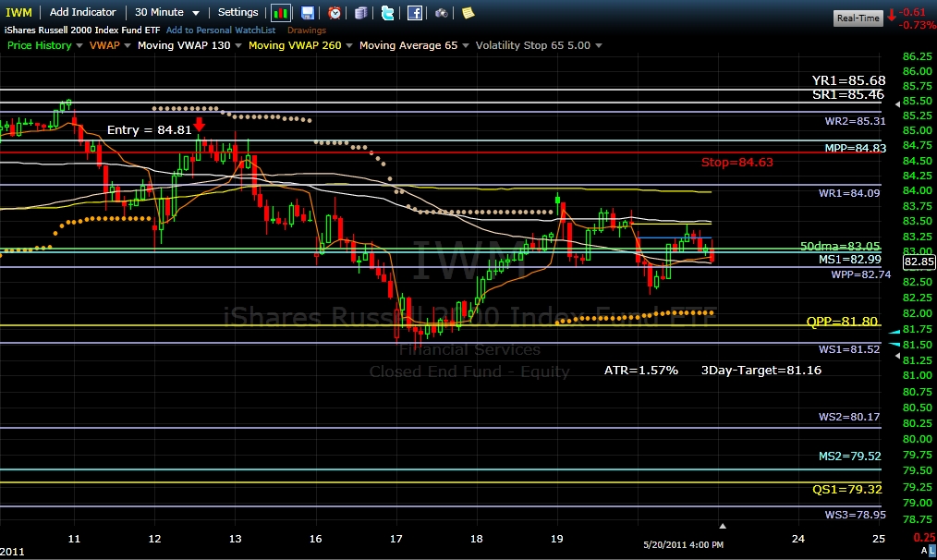This screenshot has height=560, width=937.
Task: Click the 3Day-Target=81.16 annotation
Action: [761, 370]
